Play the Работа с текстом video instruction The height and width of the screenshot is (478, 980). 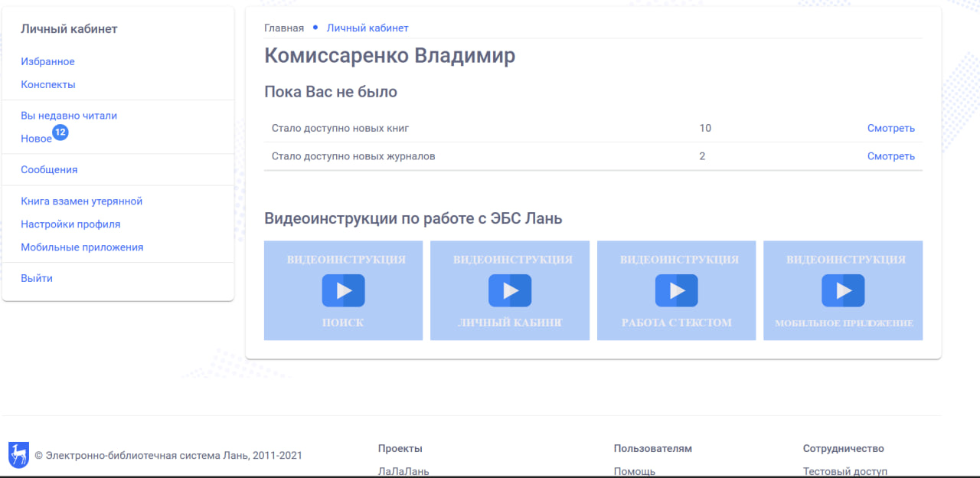pos(676,290)
